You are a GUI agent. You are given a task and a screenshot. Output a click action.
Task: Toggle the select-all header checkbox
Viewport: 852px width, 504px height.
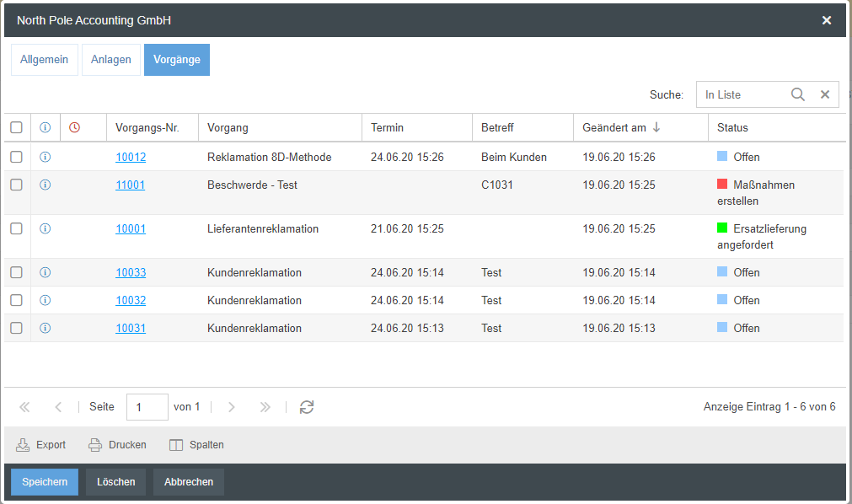[16, 127]
